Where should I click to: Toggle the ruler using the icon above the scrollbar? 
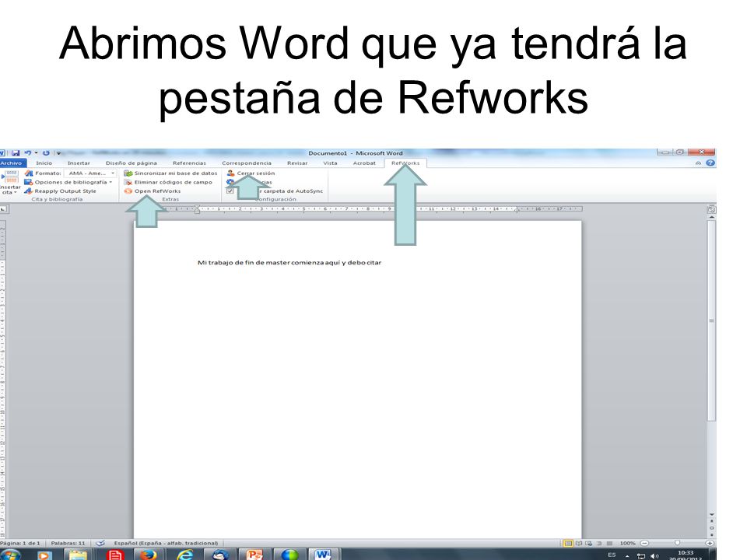pyautogui.click(x=711, y=209)
